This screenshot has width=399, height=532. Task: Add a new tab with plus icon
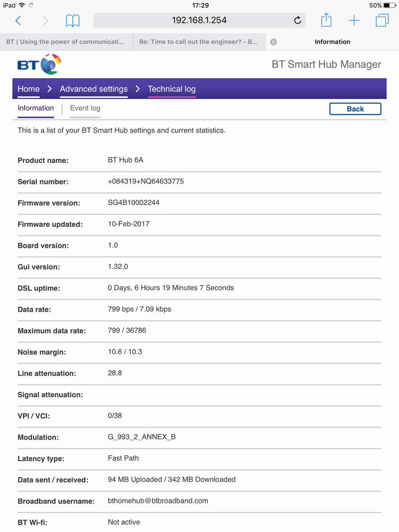(354, 20)
